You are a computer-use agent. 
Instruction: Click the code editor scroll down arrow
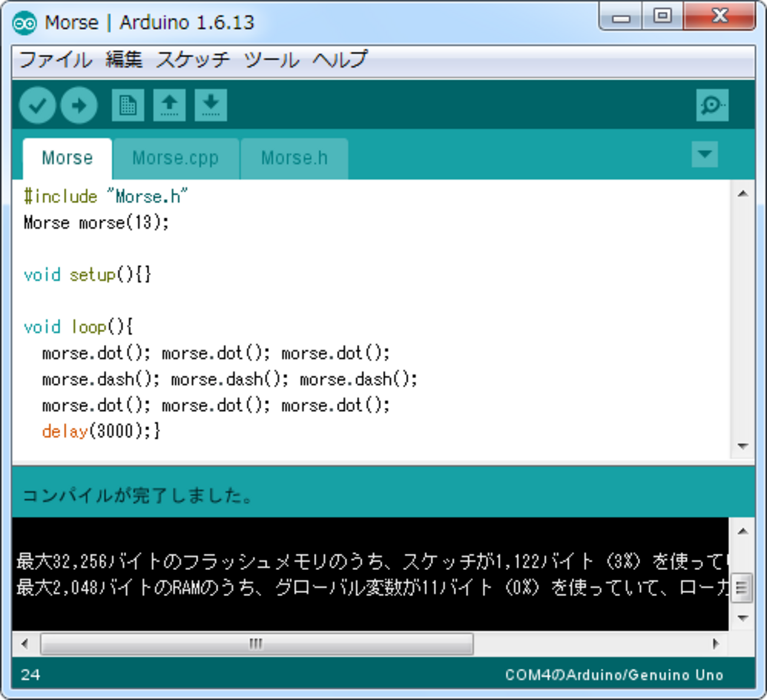click(743, 447)
